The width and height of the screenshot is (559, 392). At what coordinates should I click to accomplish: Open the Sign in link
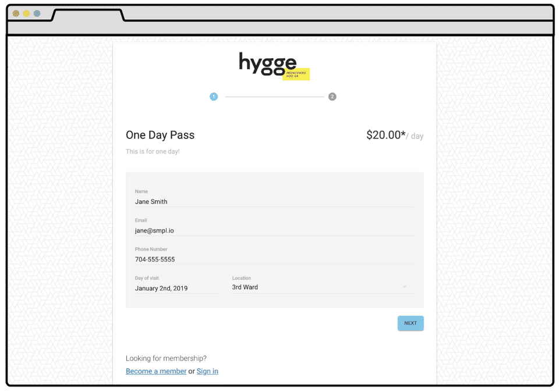207,371
